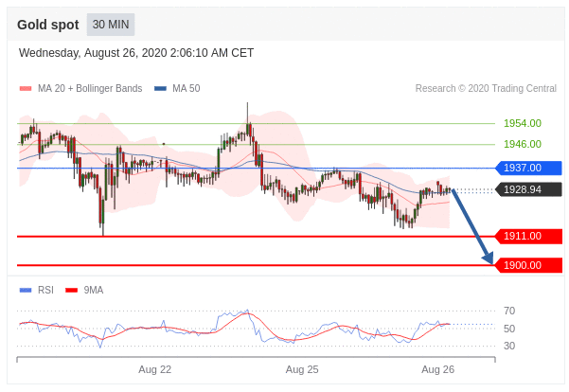Screen dimensions: 569x392
Task: Click the RSI legend label
Action: click(45, 290)
